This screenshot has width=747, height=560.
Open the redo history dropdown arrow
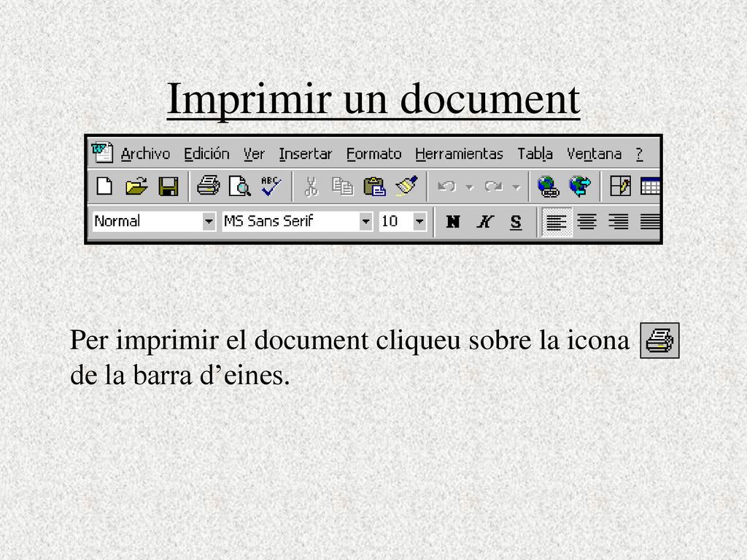tap(516, 187)
